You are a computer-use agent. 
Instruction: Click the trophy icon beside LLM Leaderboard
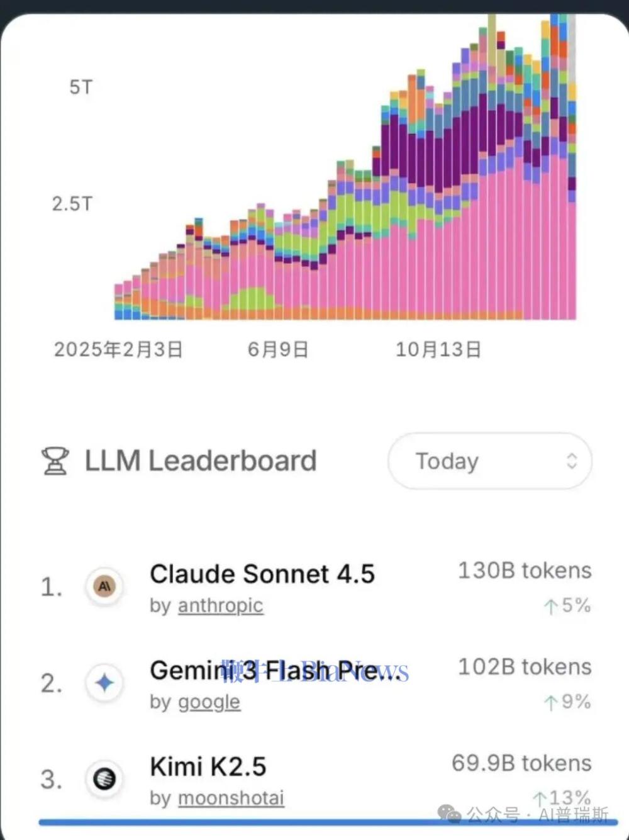click(x=55, y=461)
